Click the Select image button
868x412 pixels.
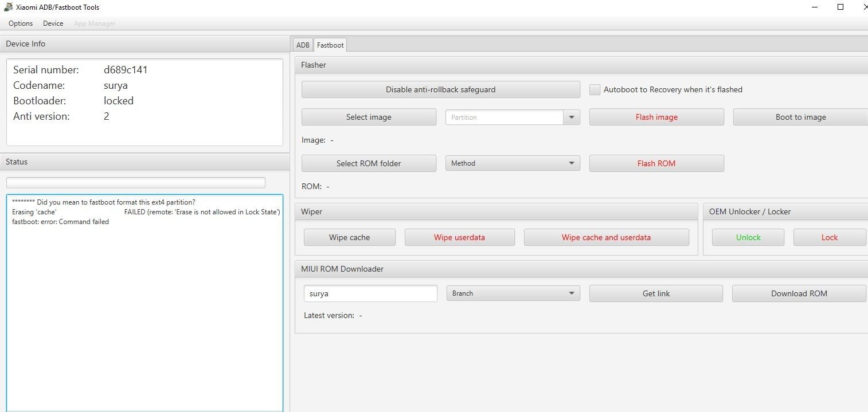[369, 117]
